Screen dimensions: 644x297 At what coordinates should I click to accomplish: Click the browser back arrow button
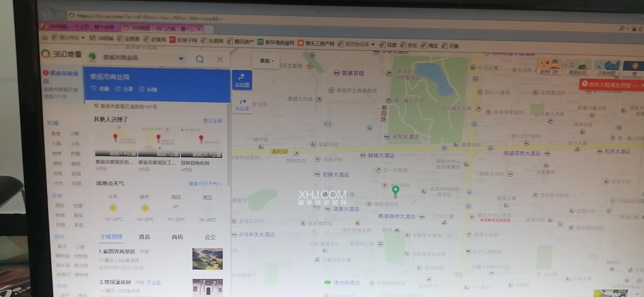46,14
